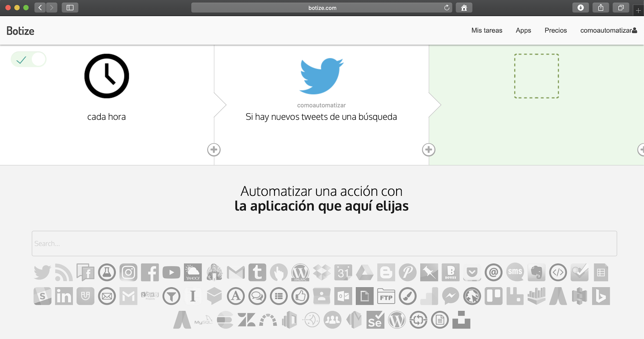Select the flask lab app icon
This screenshot has width=644, height=339.
coord(107,272)
